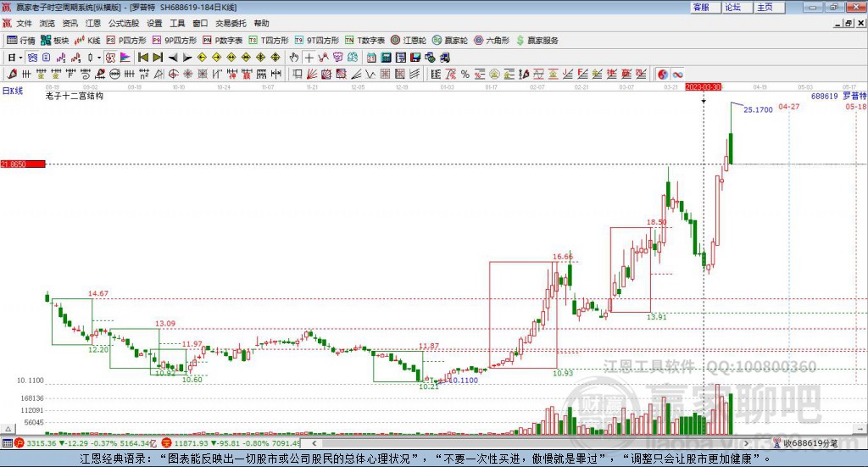868x467 pixels.
Task: Click the highlighted date 2023-03-30 on axis
Action: 703,86
